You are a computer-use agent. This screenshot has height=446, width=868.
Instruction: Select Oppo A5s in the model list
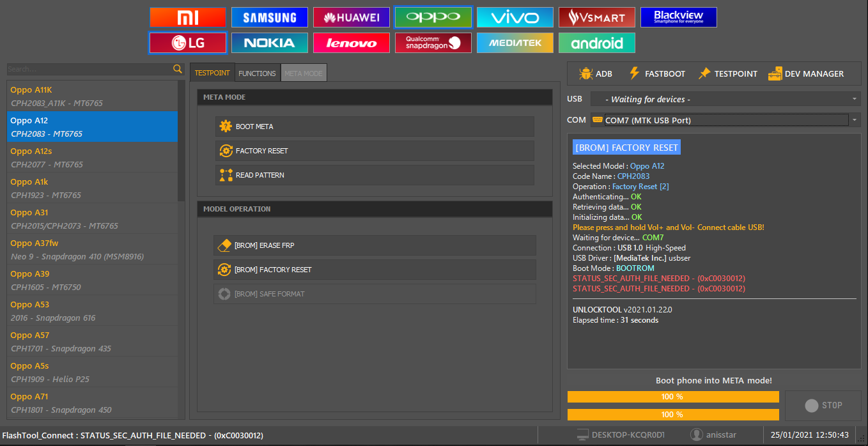tap(92, 372)
